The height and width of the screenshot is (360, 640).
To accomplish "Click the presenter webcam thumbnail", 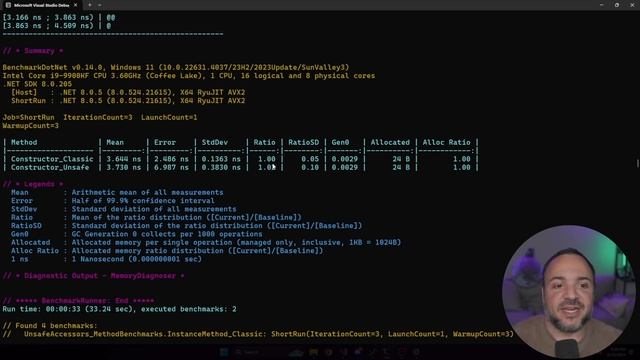I will (x=569, y=291).
